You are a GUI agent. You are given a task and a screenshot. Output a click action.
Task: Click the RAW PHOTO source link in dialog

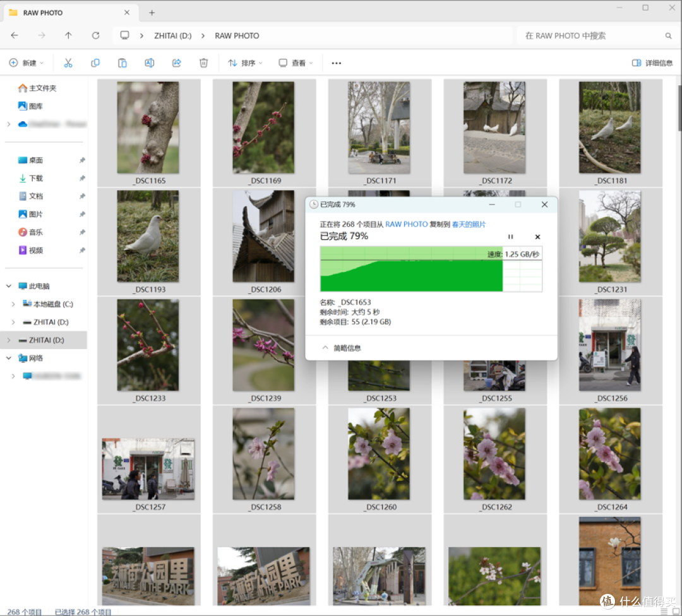click(406, 224)
